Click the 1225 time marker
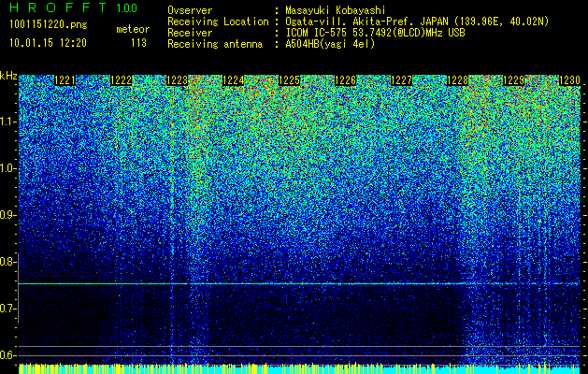The width and height of the screenshot is (588, 374). pos(290,80)
